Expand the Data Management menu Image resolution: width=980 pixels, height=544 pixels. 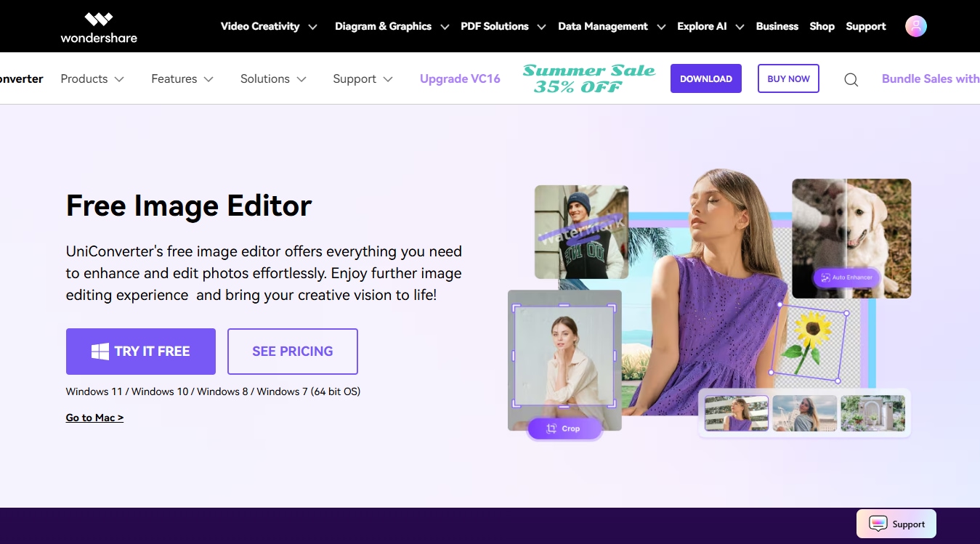(612, 26)
